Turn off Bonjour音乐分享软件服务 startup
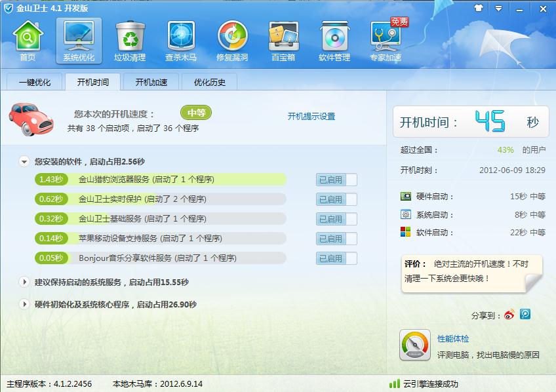The width and height of the screenshot is (556, 392). (x=335, y=258)
